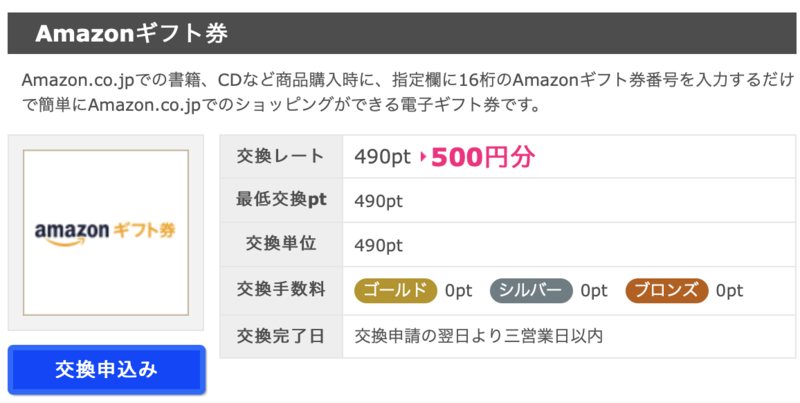This screenshot has height=403, width=800.
Task: Click the 交換申込み button
Action: coord(107,370)
